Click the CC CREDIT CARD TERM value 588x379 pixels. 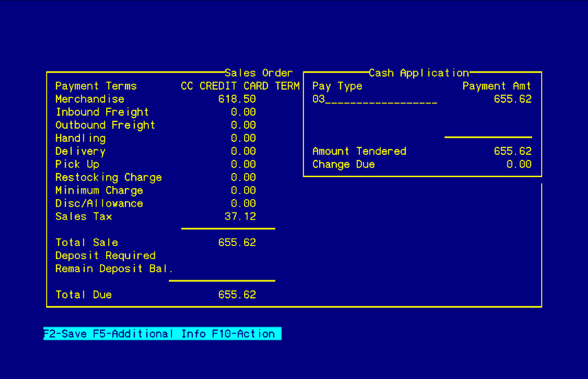click(x=240, y=86)
